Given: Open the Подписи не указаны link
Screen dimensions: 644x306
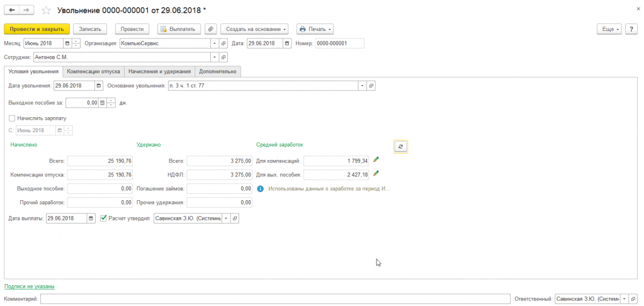Looking at the screenshot, I should click(29, 286).
